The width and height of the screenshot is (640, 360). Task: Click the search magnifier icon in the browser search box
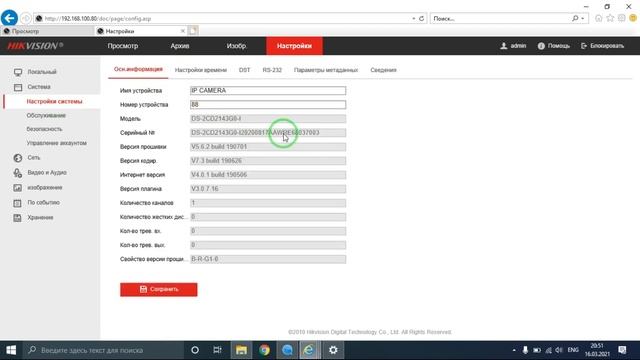click(575, 18)
